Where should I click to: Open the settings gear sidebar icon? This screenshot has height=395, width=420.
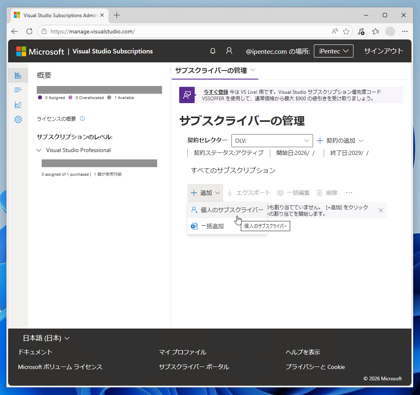(x=18, y=119)
